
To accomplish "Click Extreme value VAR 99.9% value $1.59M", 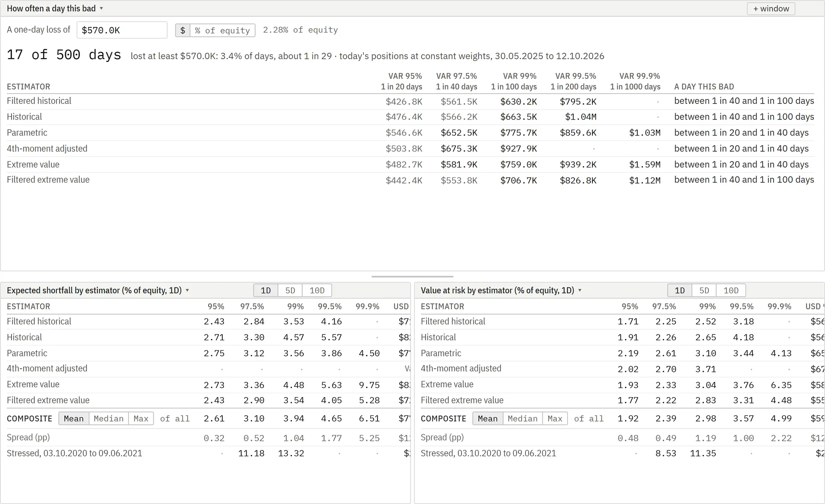I will (x=645, y=165).
